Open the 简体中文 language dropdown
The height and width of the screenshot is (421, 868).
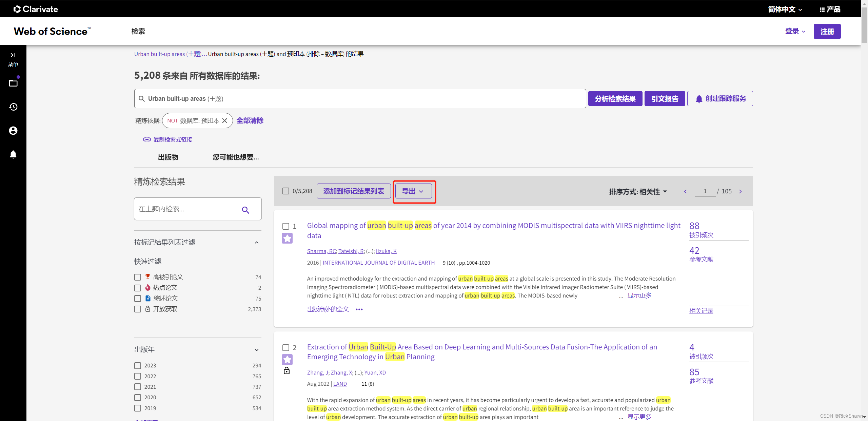[785, 9]
